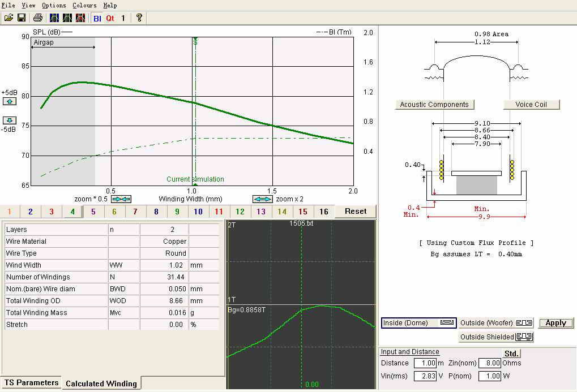Select second curve display toolbar icon

(x=67, y=18)
